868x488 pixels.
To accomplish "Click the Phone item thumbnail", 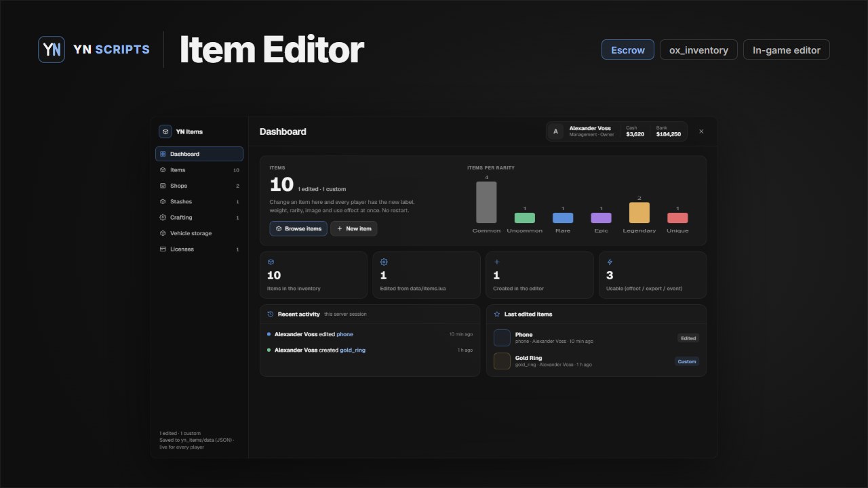I will tap(502, 338).
